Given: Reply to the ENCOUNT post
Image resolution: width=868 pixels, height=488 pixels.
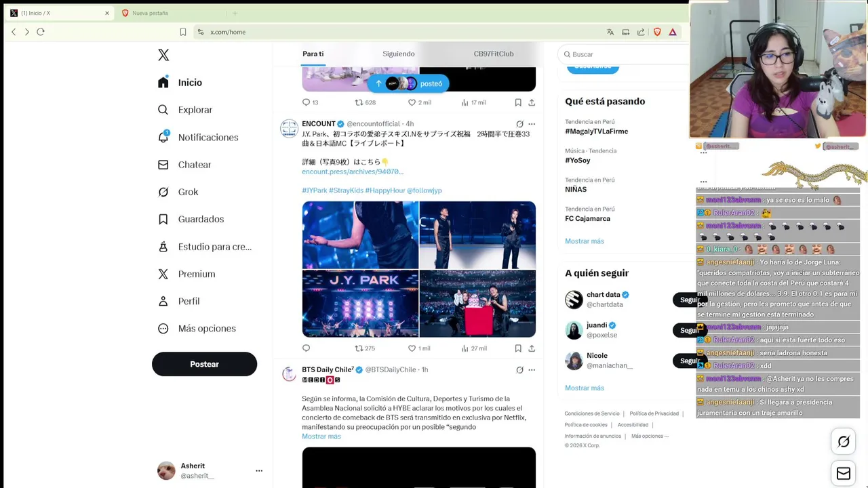Looking at the screenshot, I should tap(306, 348).
